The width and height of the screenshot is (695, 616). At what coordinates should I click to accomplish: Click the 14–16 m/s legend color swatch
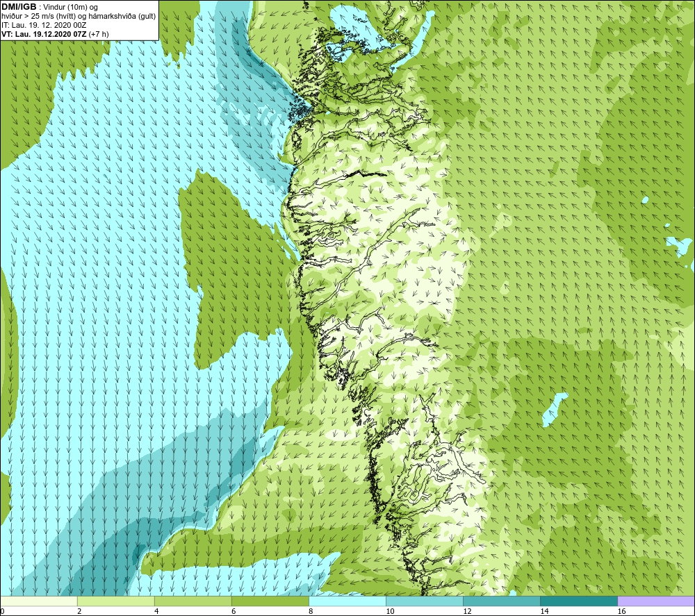578,601
